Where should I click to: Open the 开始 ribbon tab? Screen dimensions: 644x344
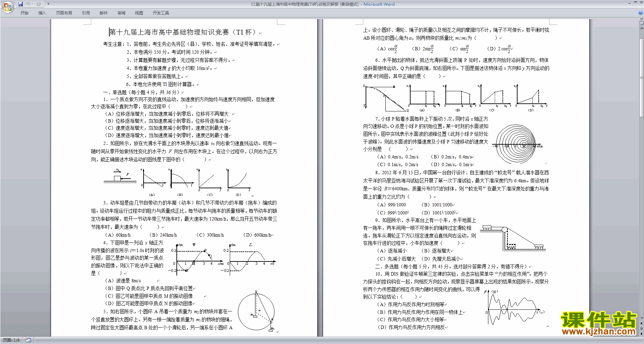tap(24, 13)
